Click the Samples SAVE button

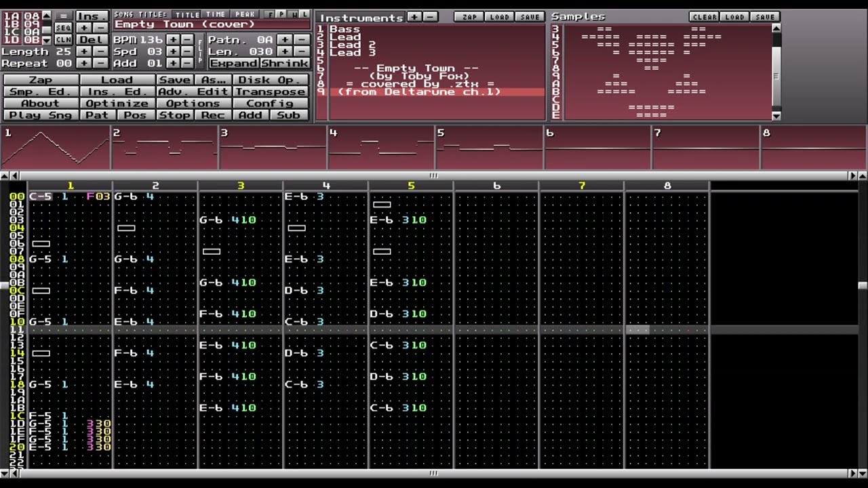click(764, 17)
